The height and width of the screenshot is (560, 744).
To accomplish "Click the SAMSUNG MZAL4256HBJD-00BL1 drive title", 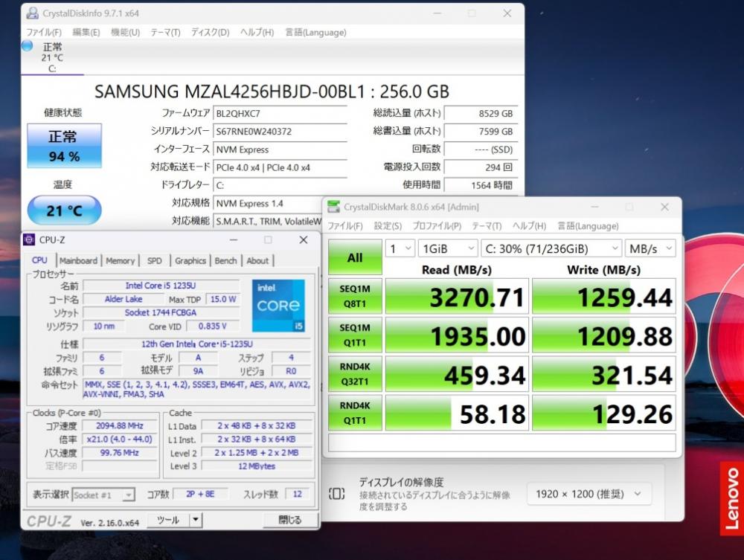I will (272, 91).
